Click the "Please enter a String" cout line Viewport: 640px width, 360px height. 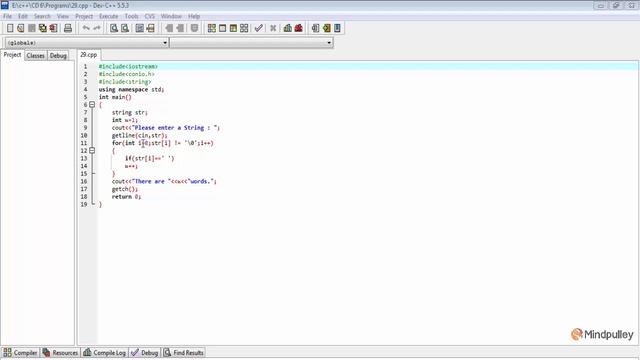pos(166,128)
